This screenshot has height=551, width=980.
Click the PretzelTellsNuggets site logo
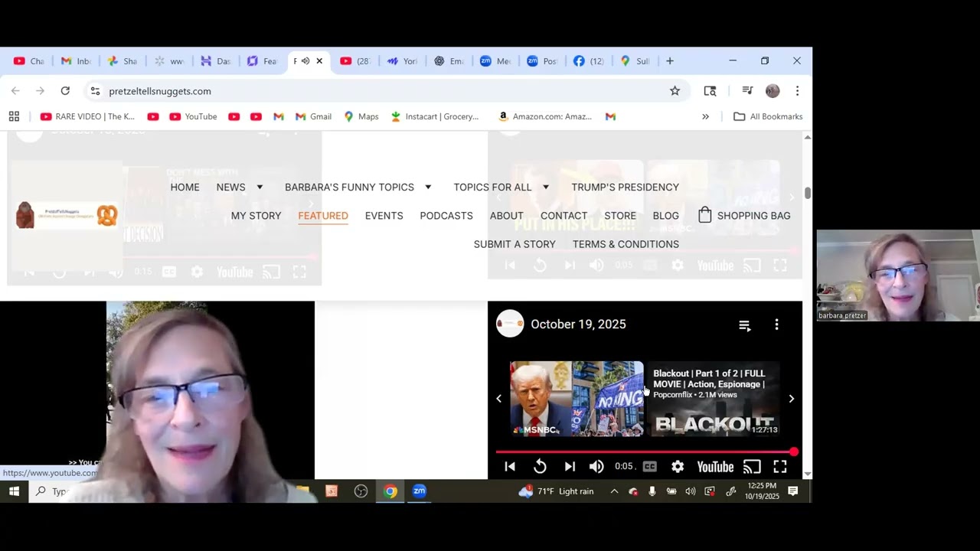click(x=67, y=215)
